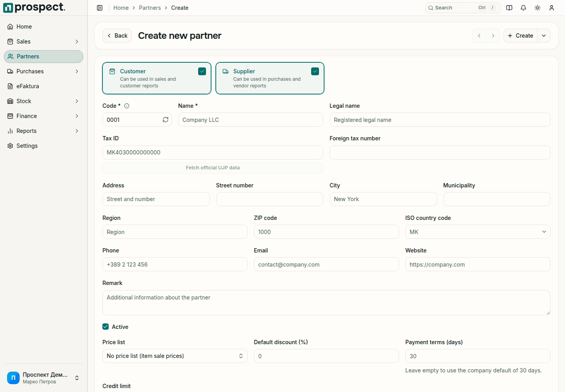The height and width of the screenshot is (392, 565).
Task: Open Home in the sidebar
Action: click(x=44, y=27)
